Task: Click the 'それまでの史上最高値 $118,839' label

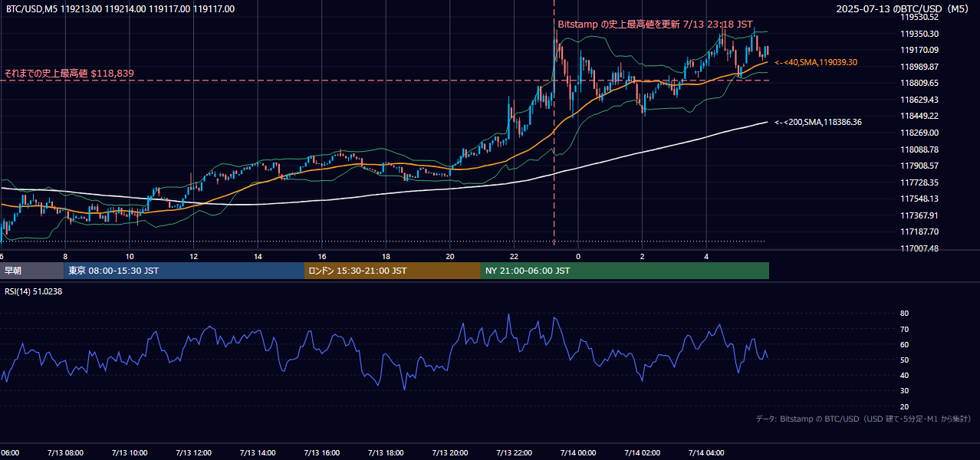Action: (69, 74)
